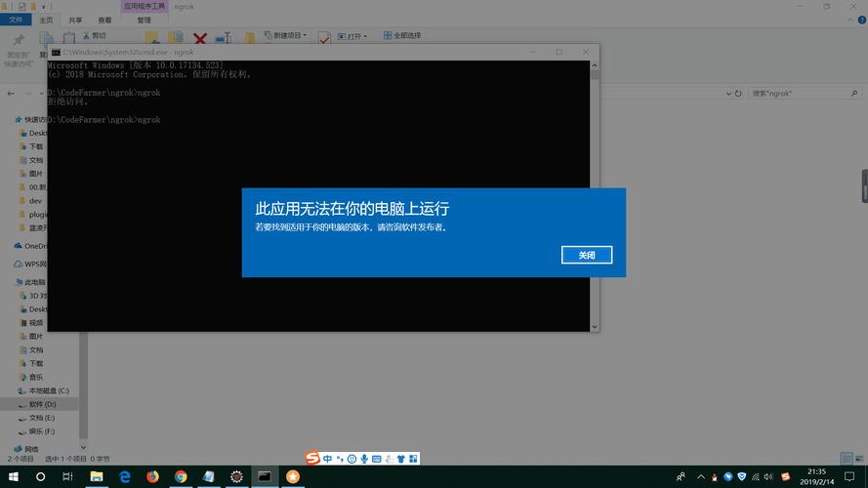Collapse the ribbon using the chevron
The image size is (868, 488).
[x=850, y=20]
